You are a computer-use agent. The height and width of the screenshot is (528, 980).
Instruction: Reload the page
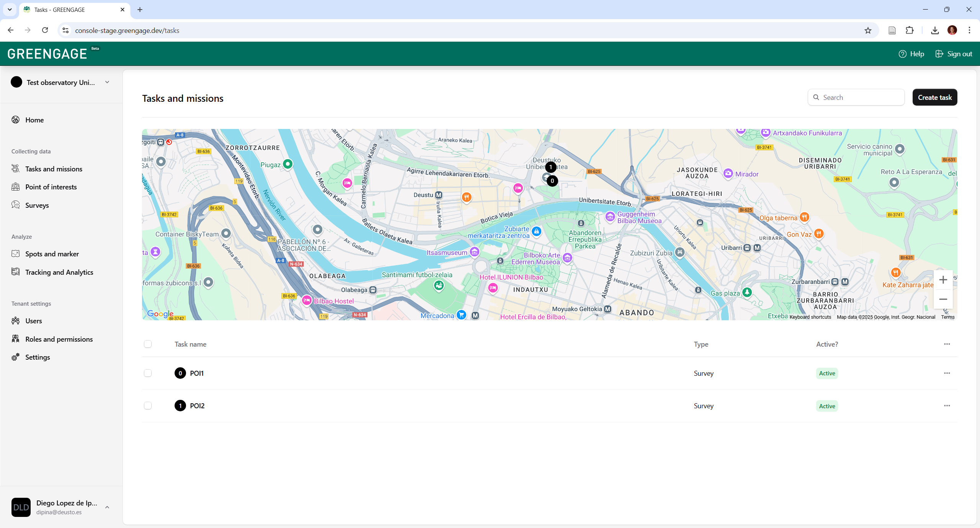pyautogui.click(x=45, y=30)
